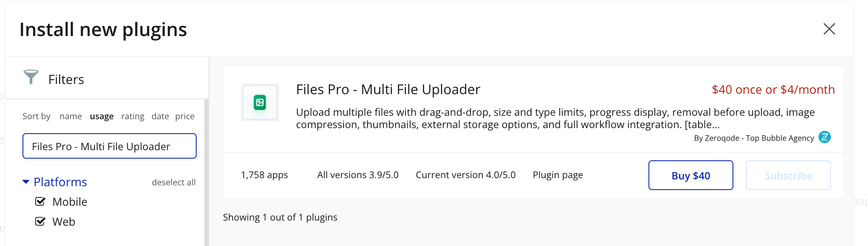Click the filters panel vertical scrollbar

point(206,170)
